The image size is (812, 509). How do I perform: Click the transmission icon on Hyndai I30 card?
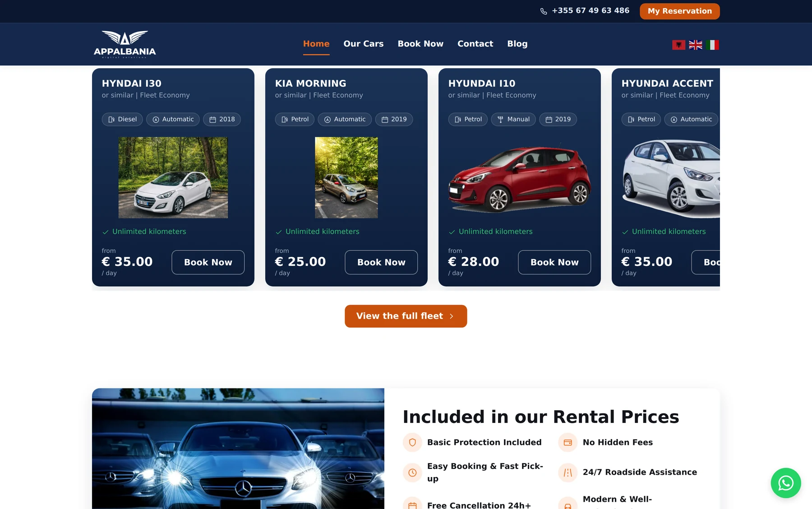click(156, 120)
